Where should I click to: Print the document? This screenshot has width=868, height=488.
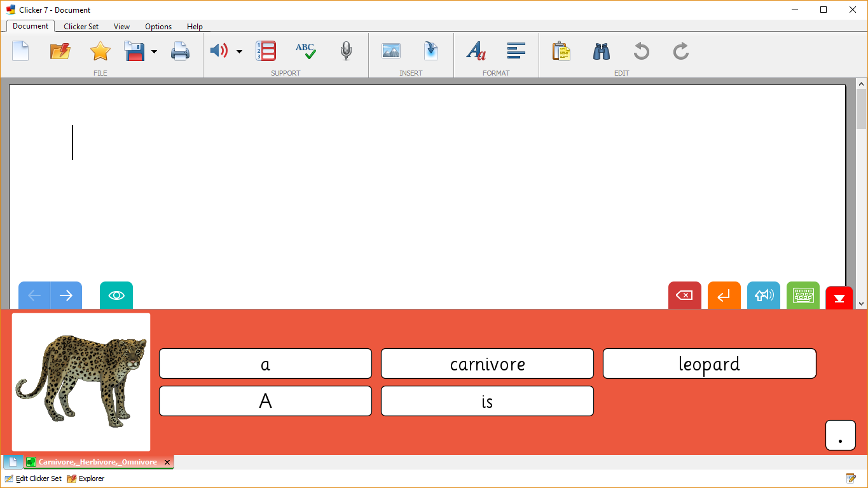[x=180, y=51]
